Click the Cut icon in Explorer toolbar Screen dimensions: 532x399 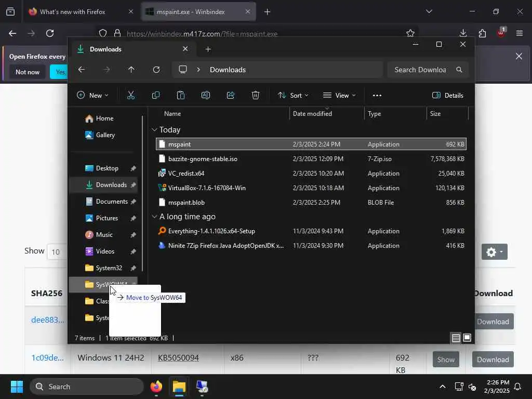point(130,96)
